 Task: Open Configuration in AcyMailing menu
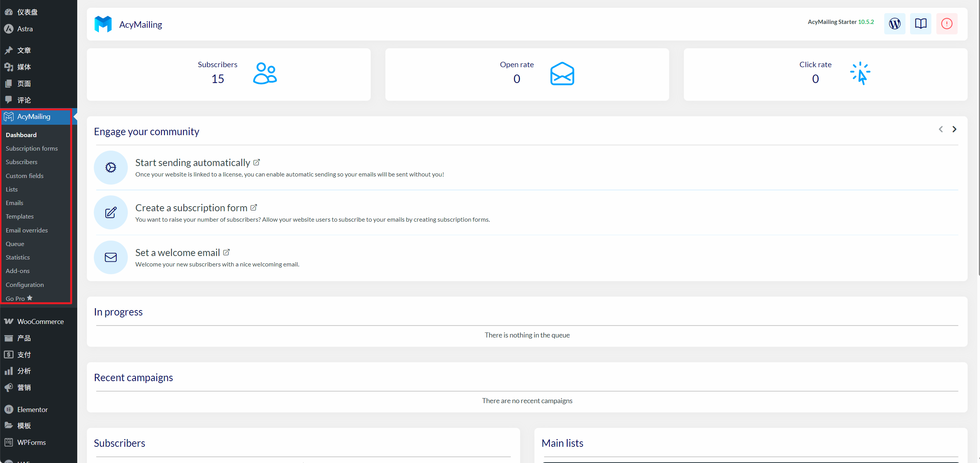pos(25,285)
